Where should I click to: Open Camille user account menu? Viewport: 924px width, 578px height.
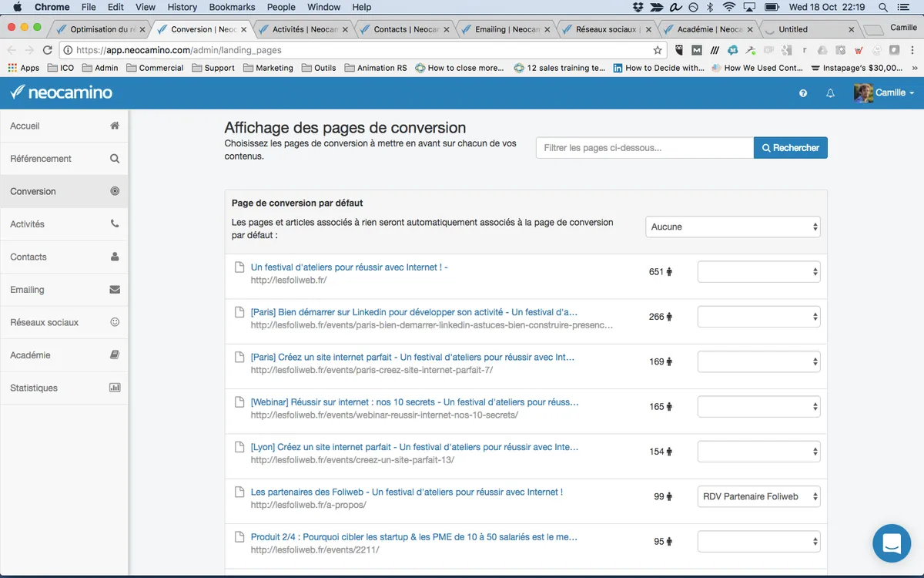tap(885, 92)
